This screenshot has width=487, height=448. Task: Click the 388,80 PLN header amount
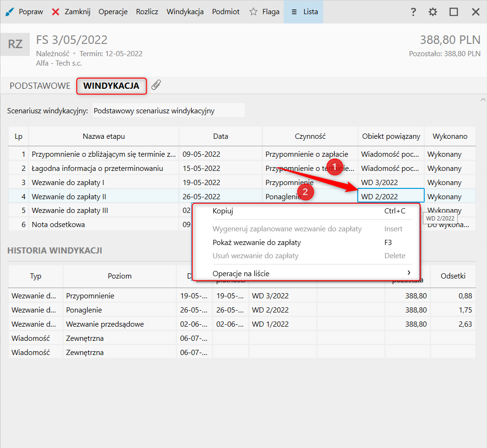tap(450, 40)
